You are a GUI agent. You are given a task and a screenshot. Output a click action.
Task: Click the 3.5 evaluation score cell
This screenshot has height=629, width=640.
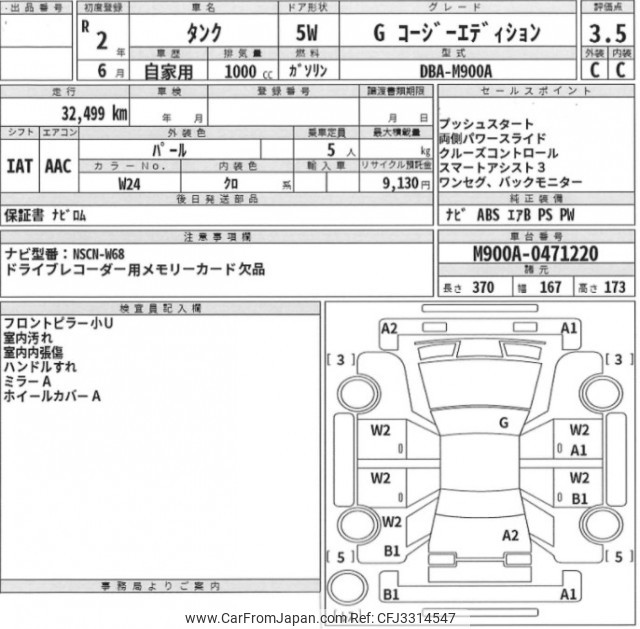tap(607, 33)
